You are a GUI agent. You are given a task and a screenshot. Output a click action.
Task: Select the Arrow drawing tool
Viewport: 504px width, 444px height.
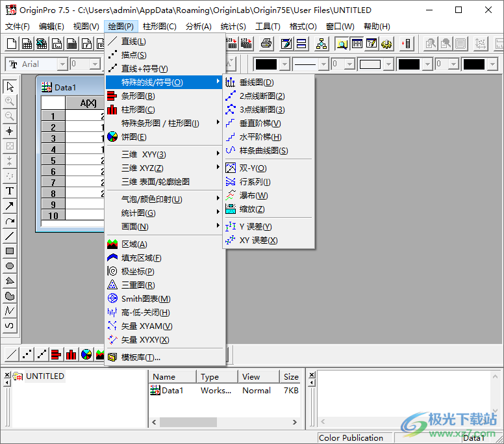click(10, 206)
